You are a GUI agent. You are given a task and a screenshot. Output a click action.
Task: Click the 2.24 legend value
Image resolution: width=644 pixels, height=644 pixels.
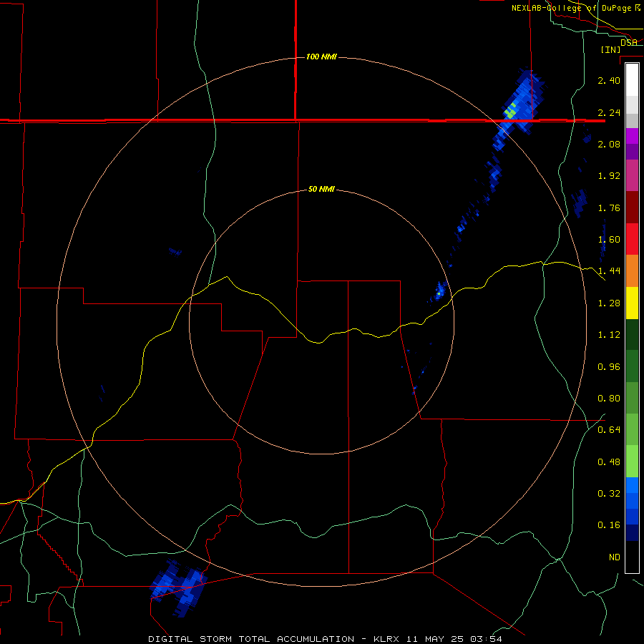tap(609, 112)
